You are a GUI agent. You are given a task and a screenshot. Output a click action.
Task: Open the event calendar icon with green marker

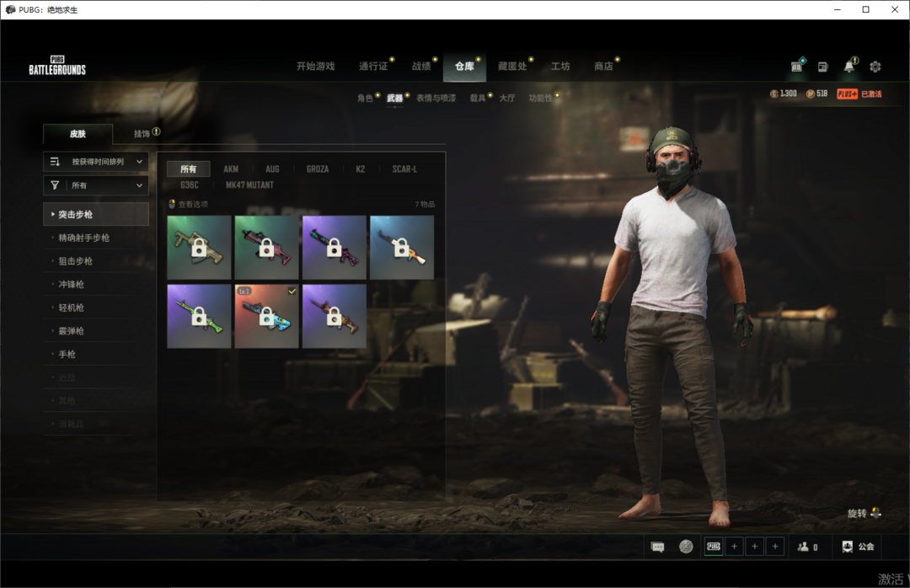pos(797,67)
